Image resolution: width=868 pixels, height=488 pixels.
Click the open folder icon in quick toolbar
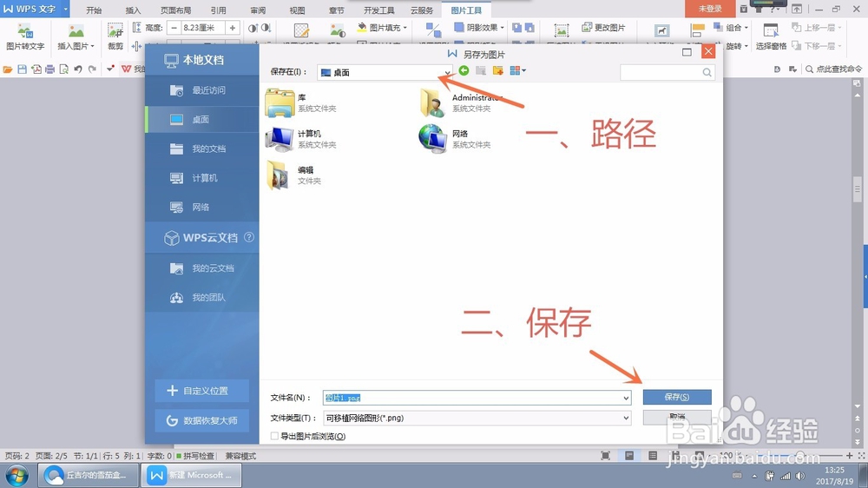click(x=8, y=69)
